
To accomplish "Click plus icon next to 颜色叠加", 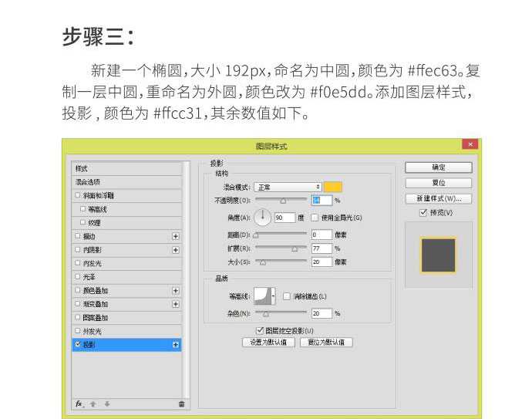I will (176, 291).
